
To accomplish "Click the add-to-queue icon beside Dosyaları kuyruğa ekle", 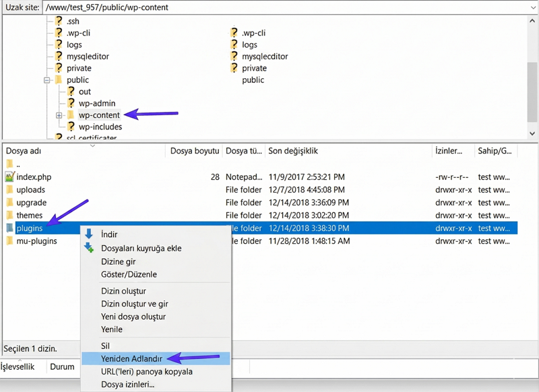I will (x=89, y=248).
